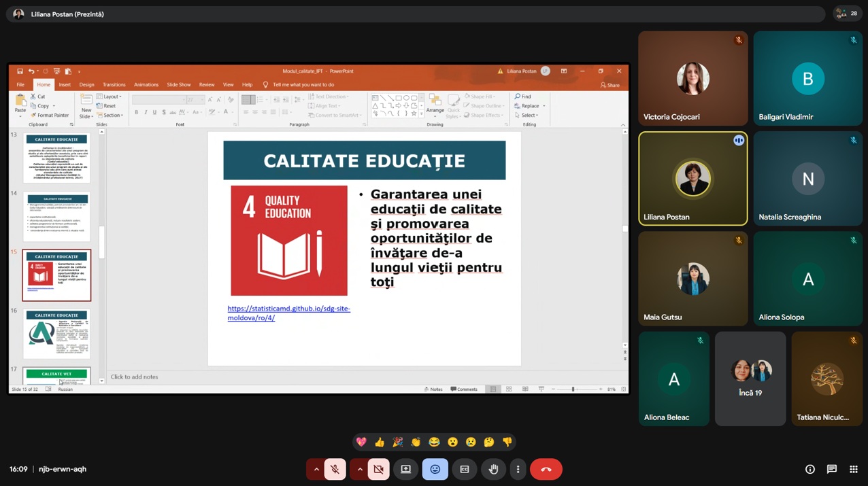Click the raise hand icon
Image resolution: width=868 pixels, height=486 pixels.
[494, 469]
